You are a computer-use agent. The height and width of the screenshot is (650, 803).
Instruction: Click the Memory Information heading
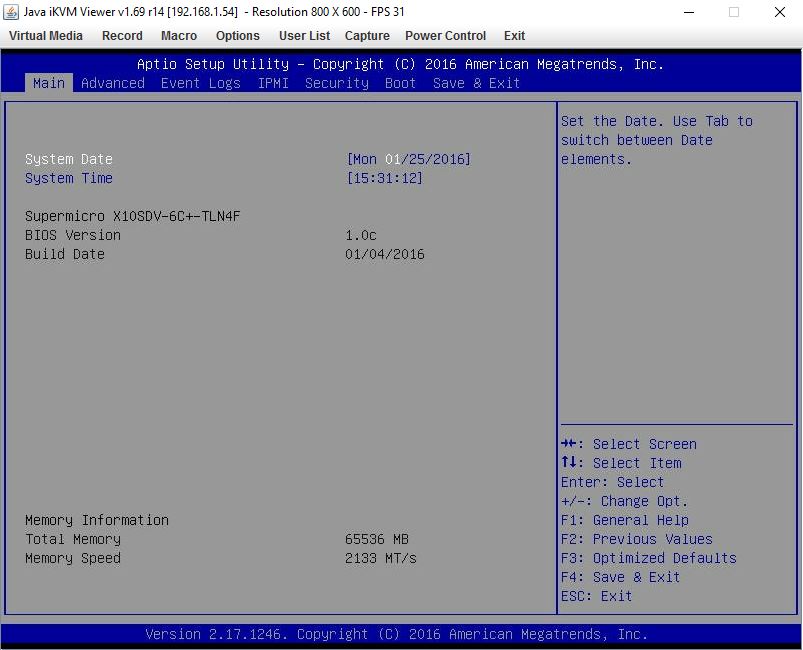click(x=97, y=520)
